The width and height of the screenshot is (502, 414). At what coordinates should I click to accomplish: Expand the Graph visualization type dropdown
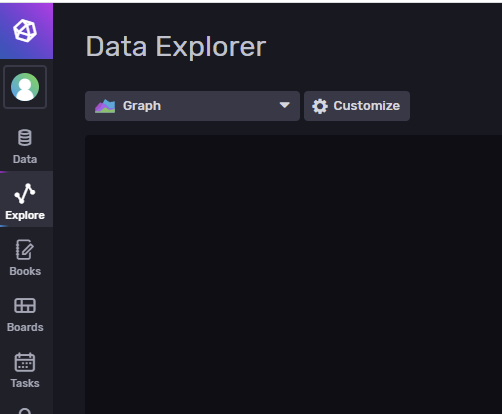pyautogui.click(x=192, y=106)
